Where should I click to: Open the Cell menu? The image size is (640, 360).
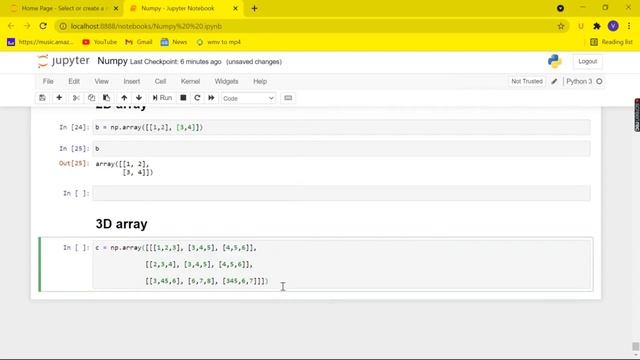[160, 81]
